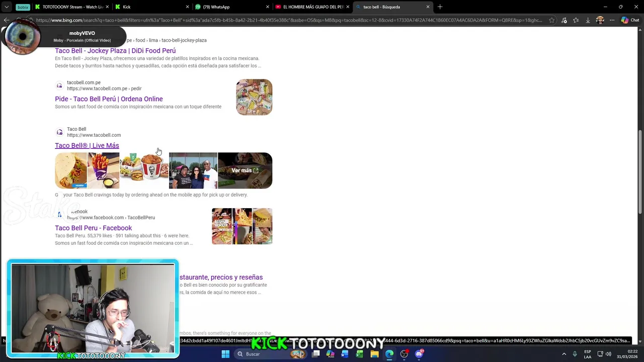The image size is (644, 362).
Task: Click the botrix tab group label
Action: point(23,7)
